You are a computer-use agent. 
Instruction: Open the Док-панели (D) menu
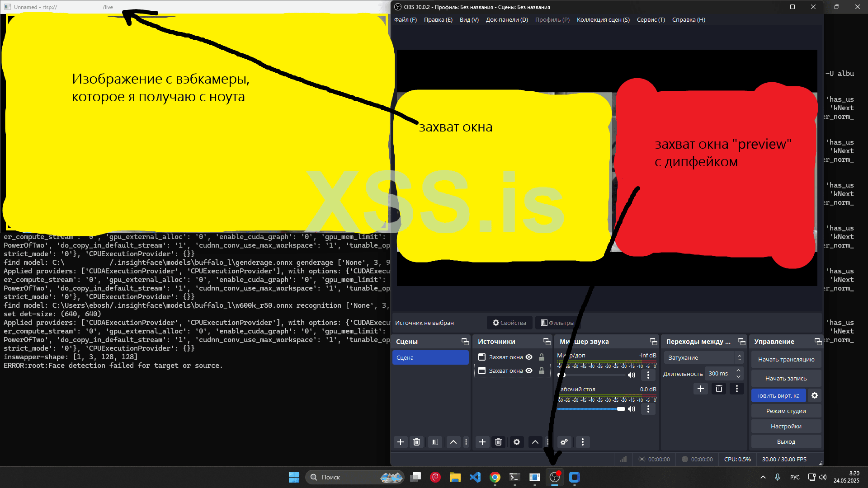[x=507, y=19]
